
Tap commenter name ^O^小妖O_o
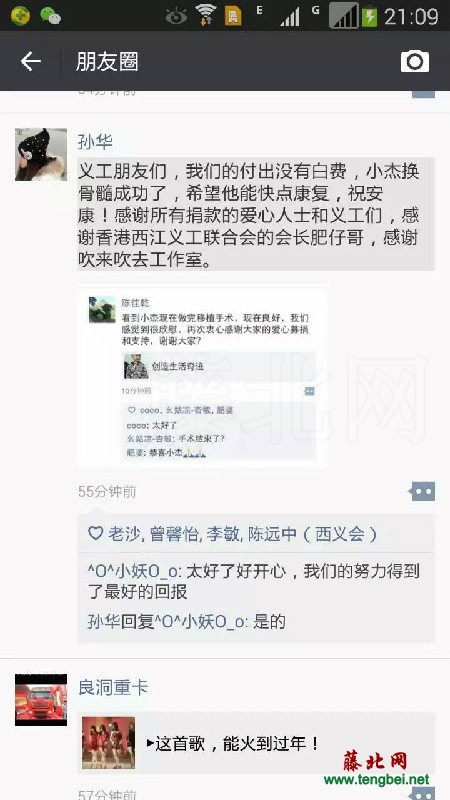[134, 572]
